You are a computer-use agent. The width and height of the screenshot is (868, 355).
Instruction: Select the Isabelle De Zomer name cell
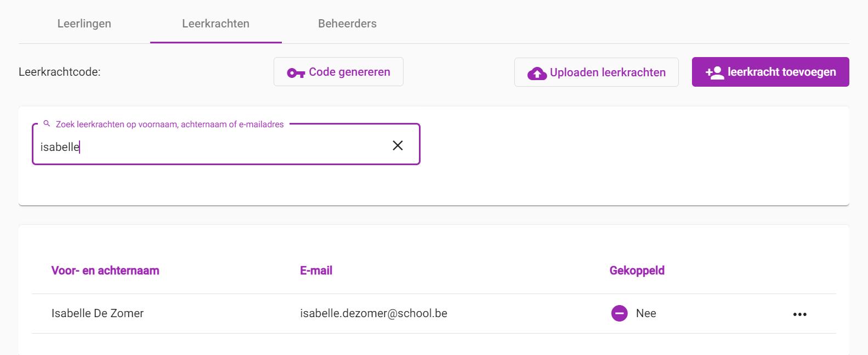[x=98, y=313]
